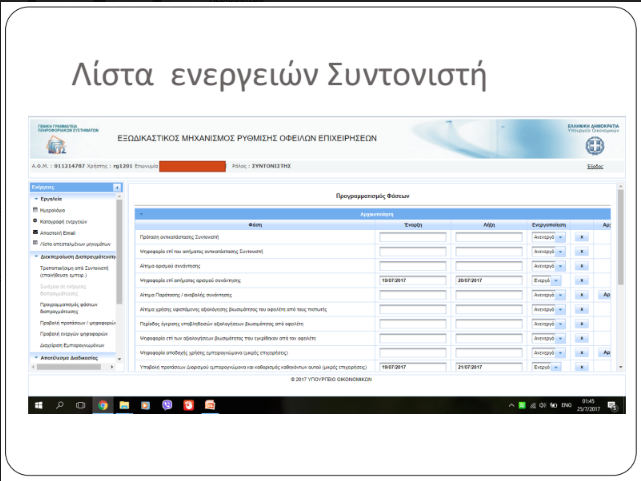Open the Ημερολόγιο calendar icon in sidebar
Image resolution: width=641 pixels, height=481 pixels.
35,210
